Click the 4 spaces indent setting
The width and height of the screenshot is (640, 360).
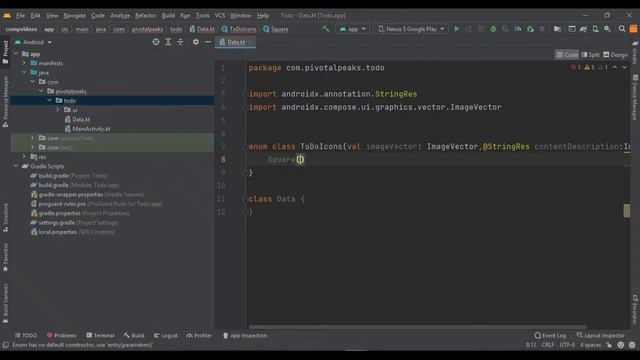[x=590, y=345]
